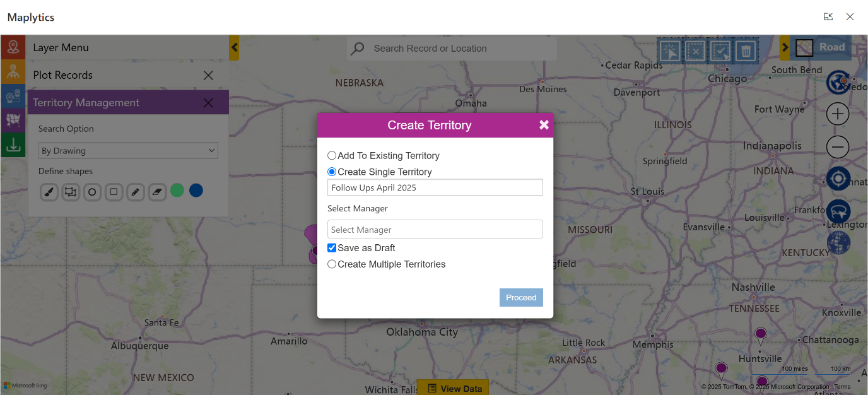The width and height of the screenshot is (868, 395).
Task: Click the current location icon on the map
Action: coord(838,179)
